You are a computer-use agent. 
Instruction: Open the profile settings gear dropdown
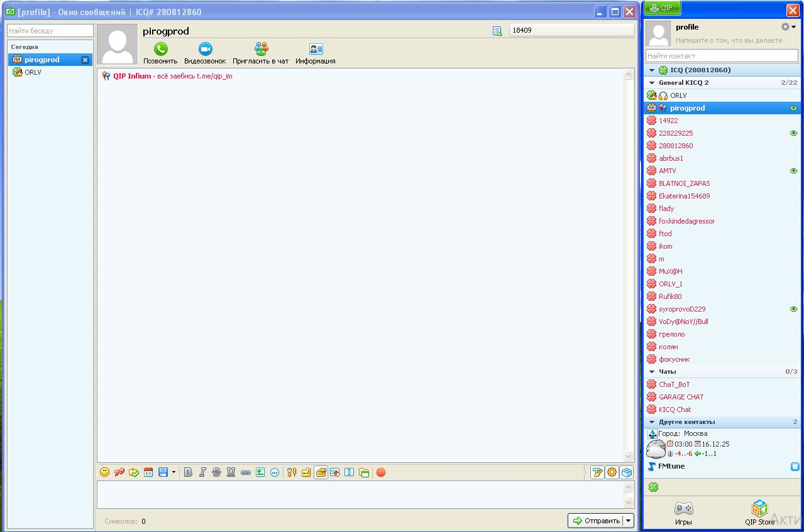click(788, 27)
